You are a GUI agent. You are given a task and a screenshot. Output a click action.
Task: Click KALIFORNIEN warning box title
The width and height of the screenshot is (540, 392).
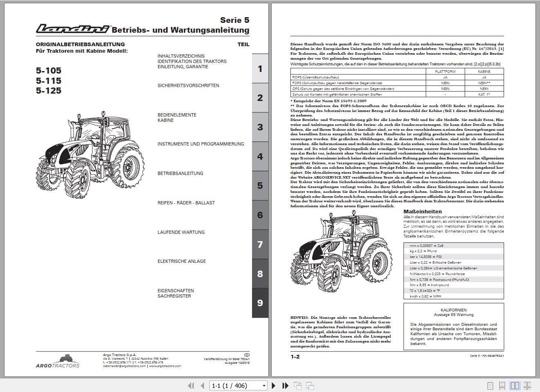coord(454,310)
